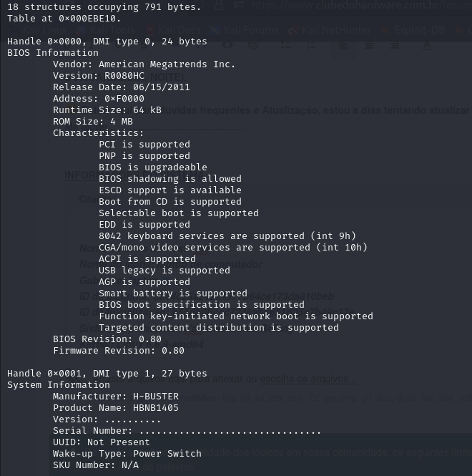This screenshot has width=472, height=476.
Task: Click the 'escolha os arquivos...' link
Action: [308, 379]
